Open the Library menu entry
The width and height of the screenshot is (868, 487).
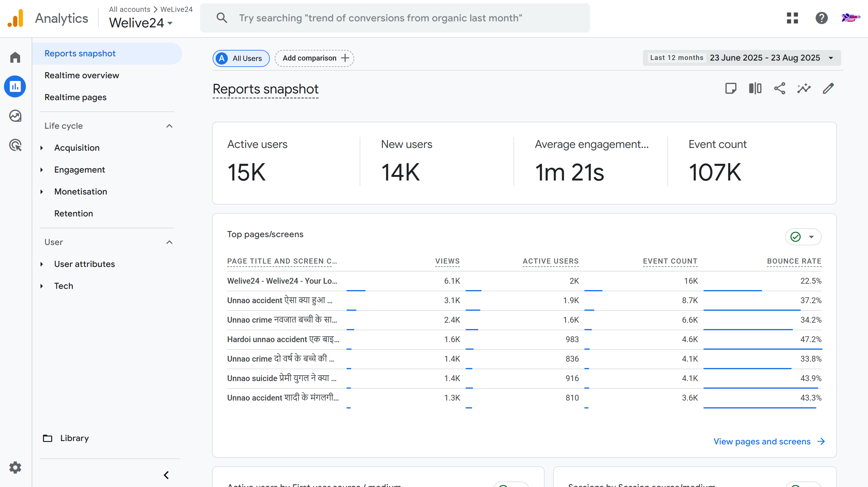click(75, 438)
